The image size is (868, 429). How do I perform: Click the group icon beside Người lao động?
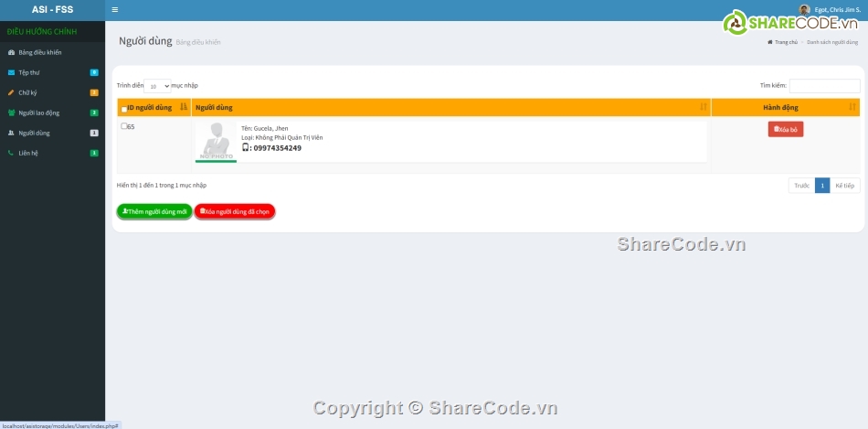(x=11, y=113)
